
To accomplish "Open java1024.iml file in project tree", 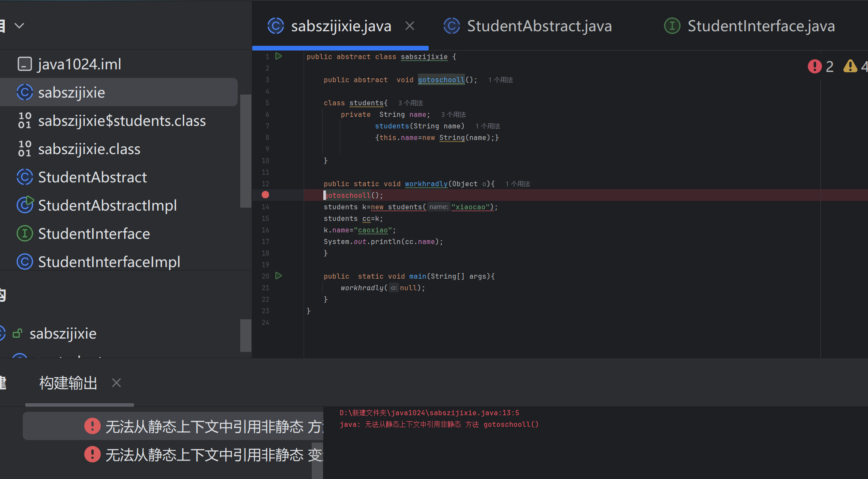I will coord(79,64).
